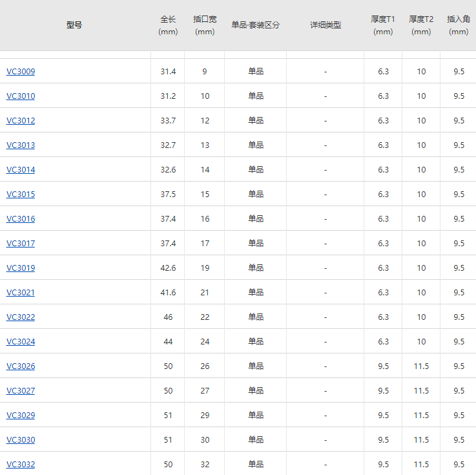The width and height of the screenshot is (476, 475).
Task: Select the 44 length cell for VC3024
Action: click(x=168, y=343)
